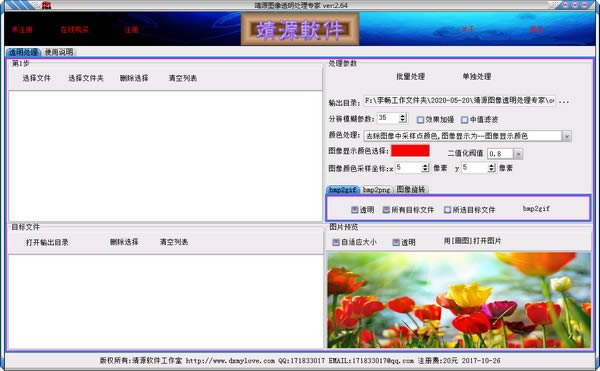Click the app icon in title bar
The image size is (600, 371).
pyautogui.click(x=46, y=5)
